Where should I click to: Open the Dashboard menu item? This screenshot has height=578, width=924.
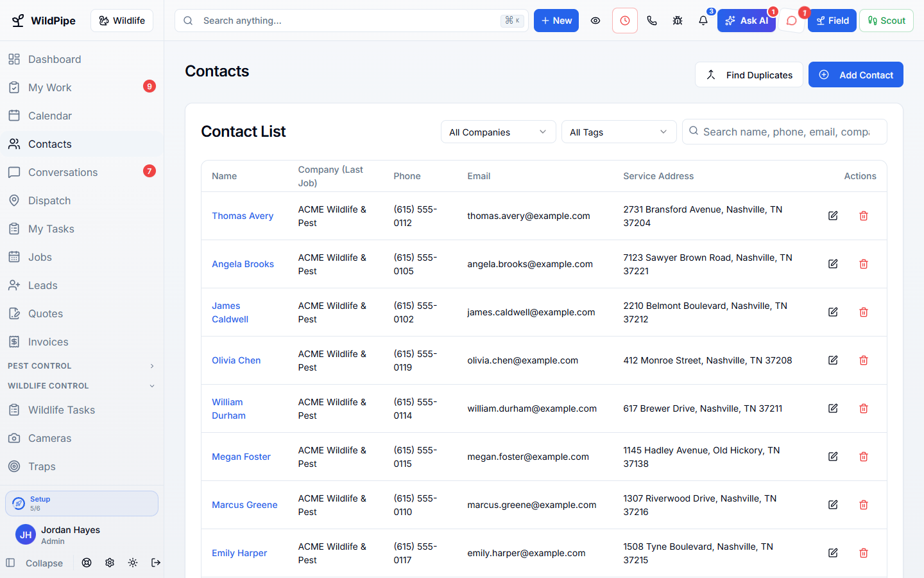(x=81, y=59)
